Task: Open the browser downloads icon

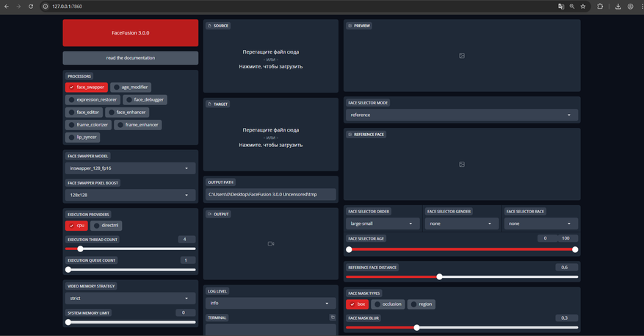Action: pyautogui.click(x=618, y=6)
